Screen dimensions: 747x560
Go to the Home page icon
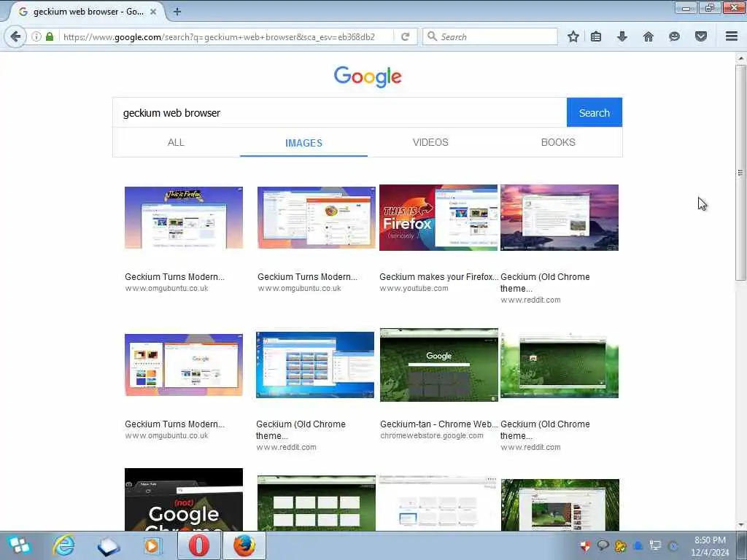(x=649, y=36)
